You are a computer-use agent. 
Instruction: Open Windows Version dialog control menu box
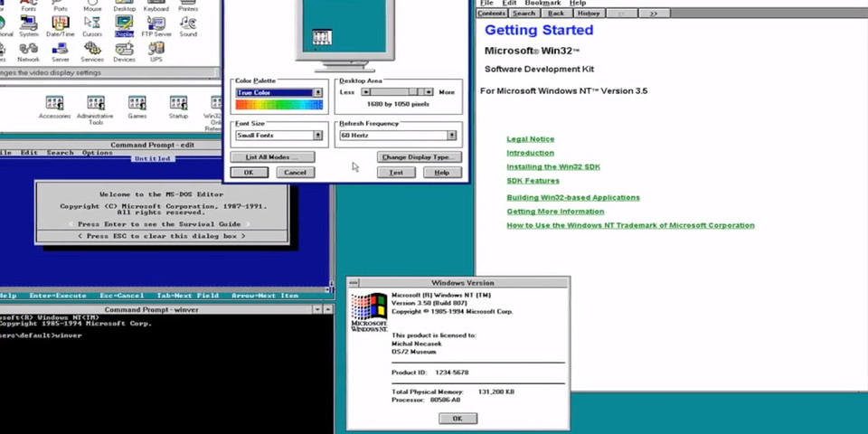click(354, 283)
